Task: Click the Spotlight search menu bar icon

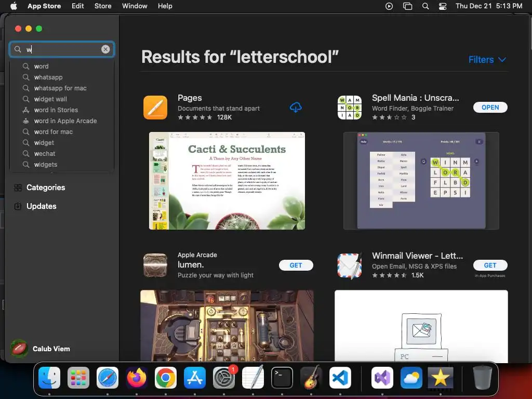Action: [425, 6]
